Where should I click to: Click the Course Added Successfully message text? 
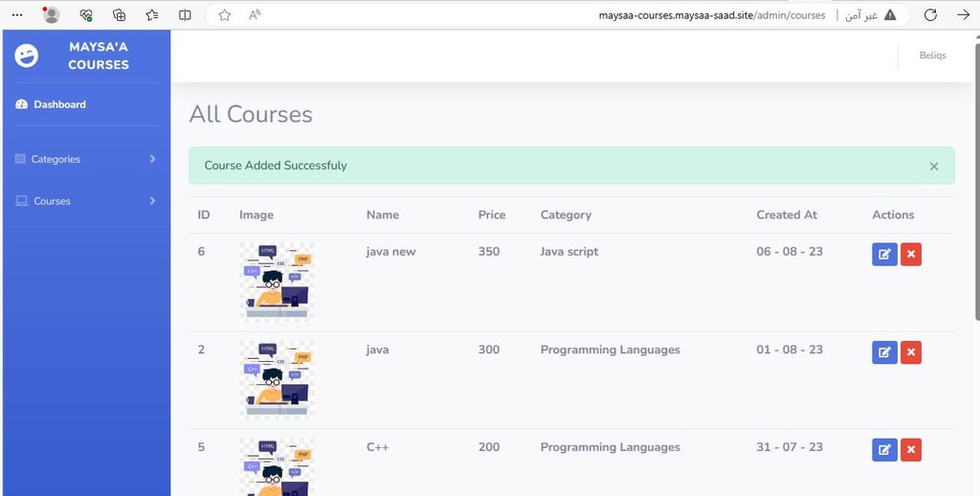pos(276,166)
